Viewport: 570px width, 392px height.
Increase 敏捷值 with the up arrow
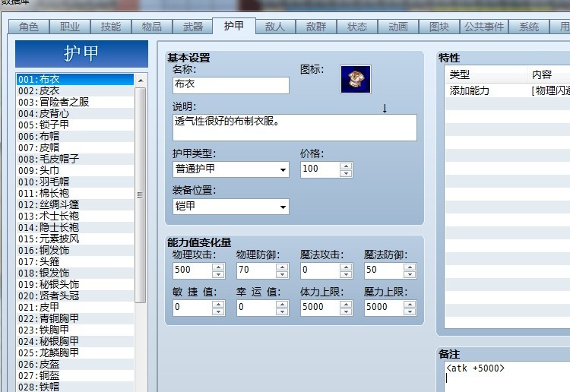218,304
